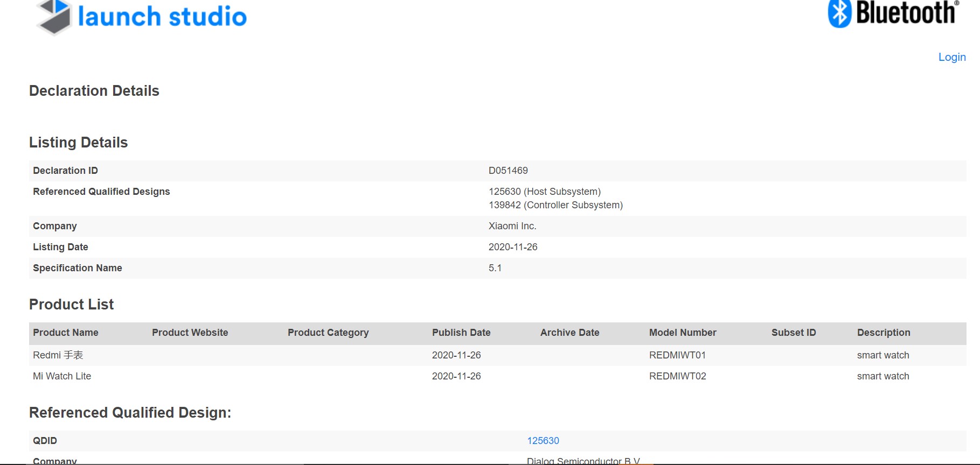The image size is (980, 465).
Task: Select the Product List heading
Action: (72, 305)
